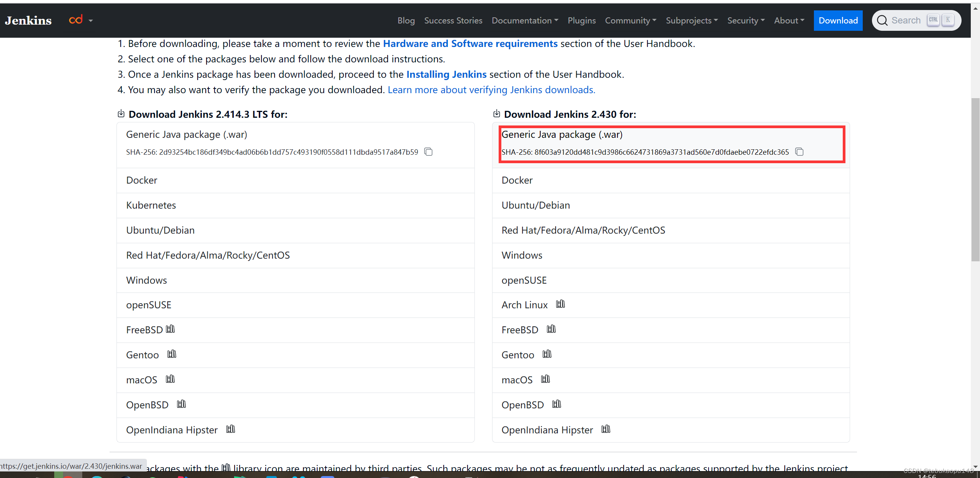Open the Success Stories page
The width and height of the screenshot is (980, 478).
click(x=453, y=20)
